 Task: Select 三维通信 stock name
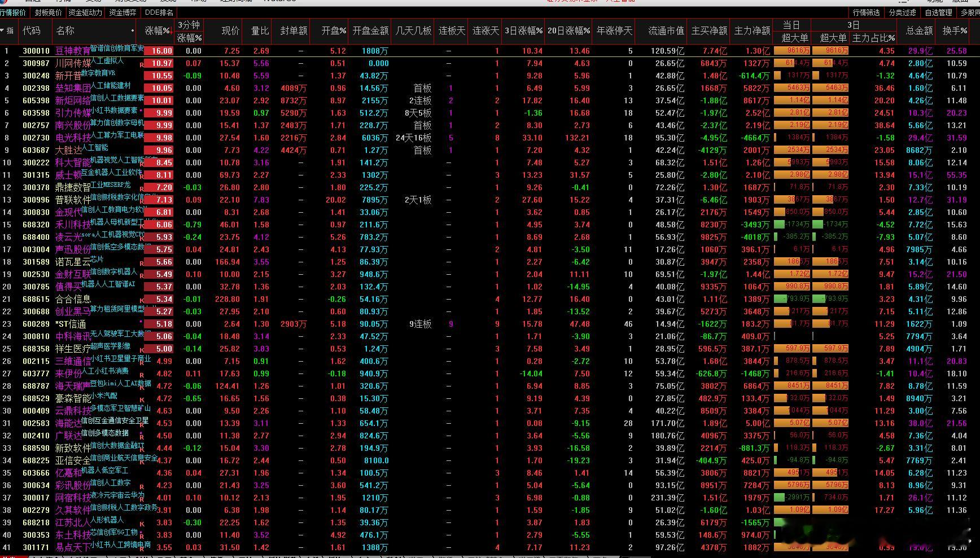pos(73,361)
